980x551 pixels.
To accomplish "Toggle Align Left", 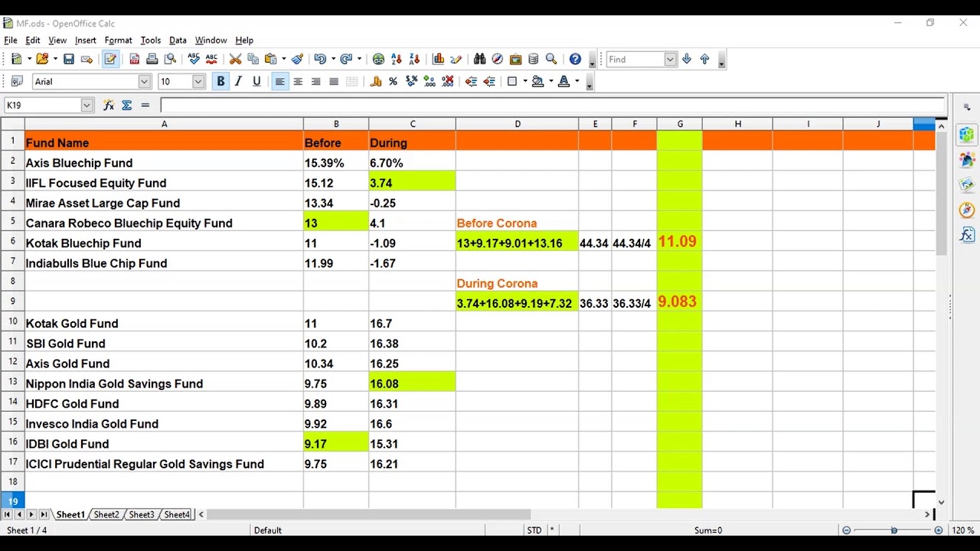I will click(280, 81).
